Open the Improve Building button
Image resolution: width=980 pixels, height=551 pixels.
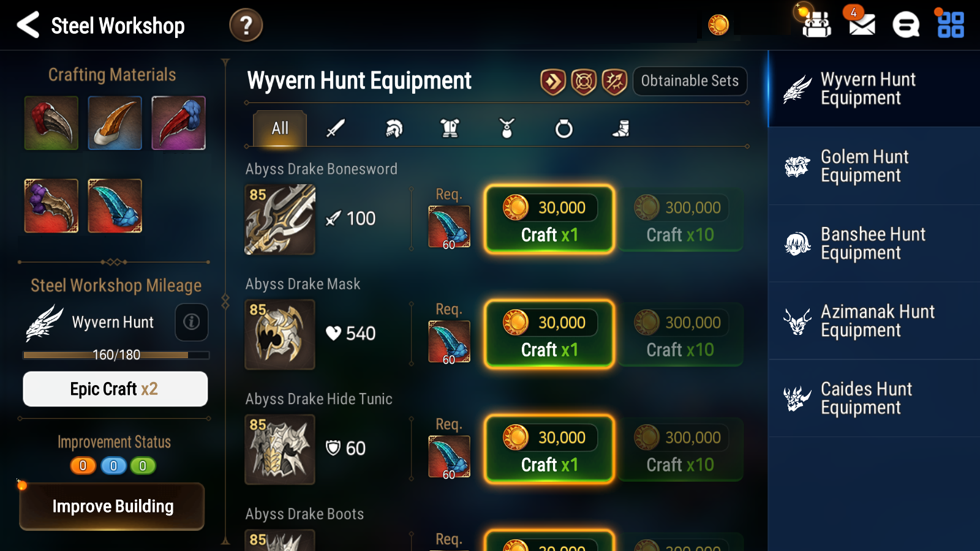[112, 506]
